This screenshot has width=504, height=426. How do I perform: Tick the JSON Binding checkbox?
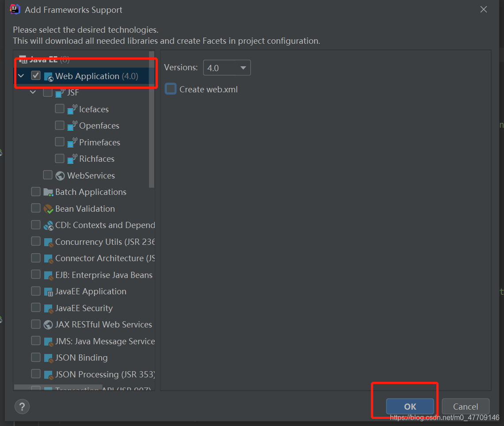(36, 357)
